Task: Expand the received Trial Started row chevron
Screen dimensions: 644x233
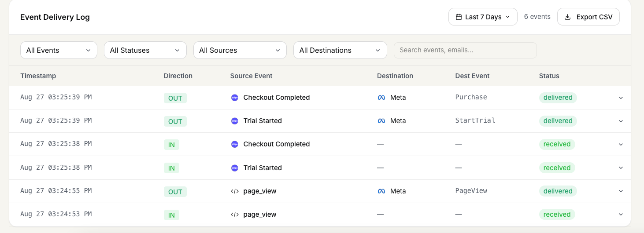Action: point(621,168)
